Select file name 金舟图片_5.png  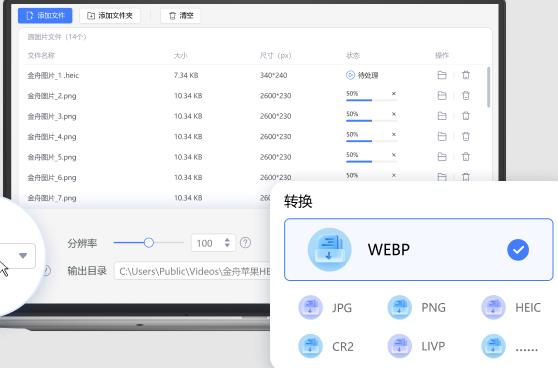(x=52, y=157)
